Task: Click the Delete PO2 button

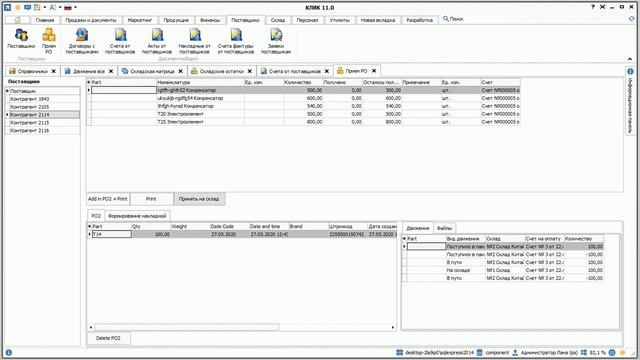Action: tap(108, 338)
